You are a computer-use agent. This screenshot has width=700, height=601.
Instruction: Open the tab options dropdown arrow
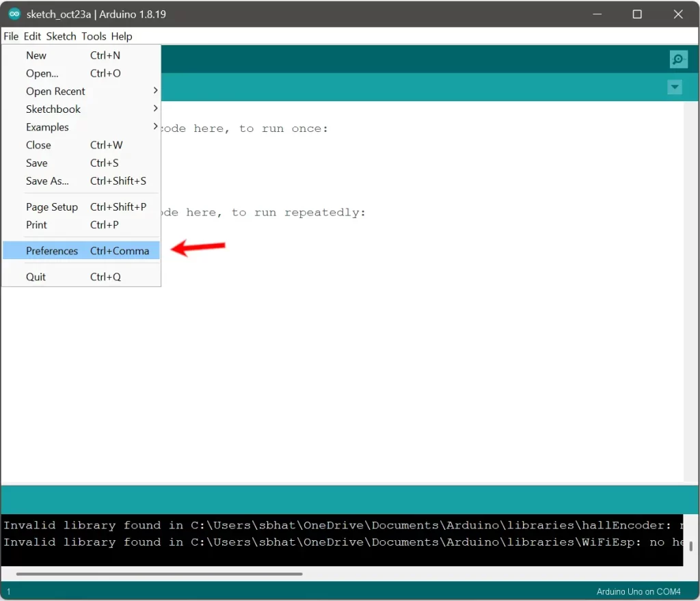[x=675, y=88]
